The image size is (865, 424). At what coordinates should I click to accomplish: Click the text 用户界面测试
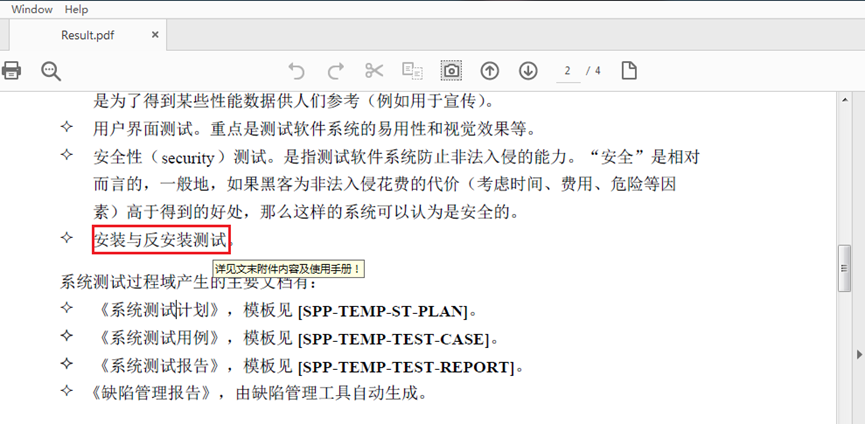click(143, 129)
